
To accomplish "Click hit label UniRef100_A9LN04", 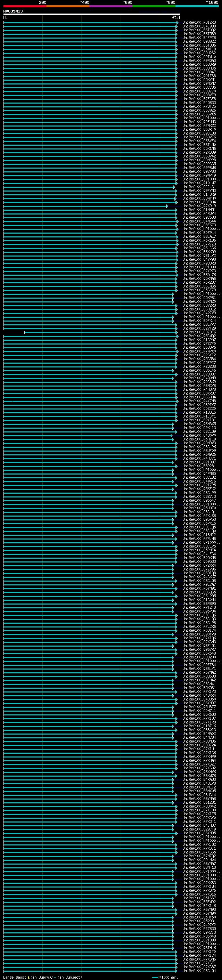I will click(199, 860).
